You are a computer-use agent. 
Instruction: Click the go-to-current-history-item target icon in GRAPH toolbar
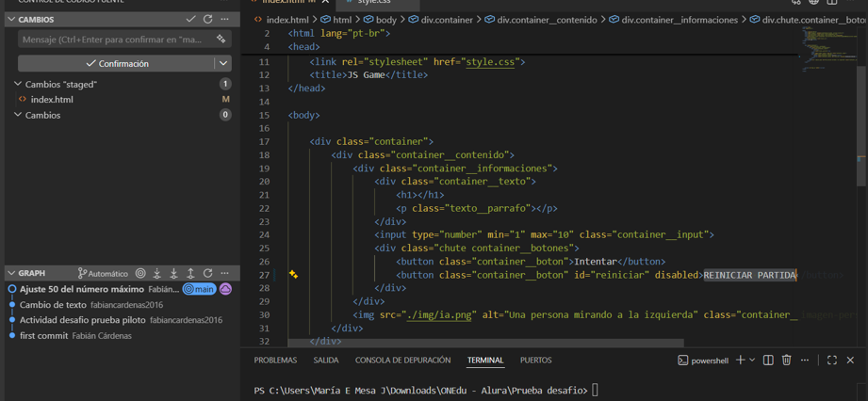140,273
